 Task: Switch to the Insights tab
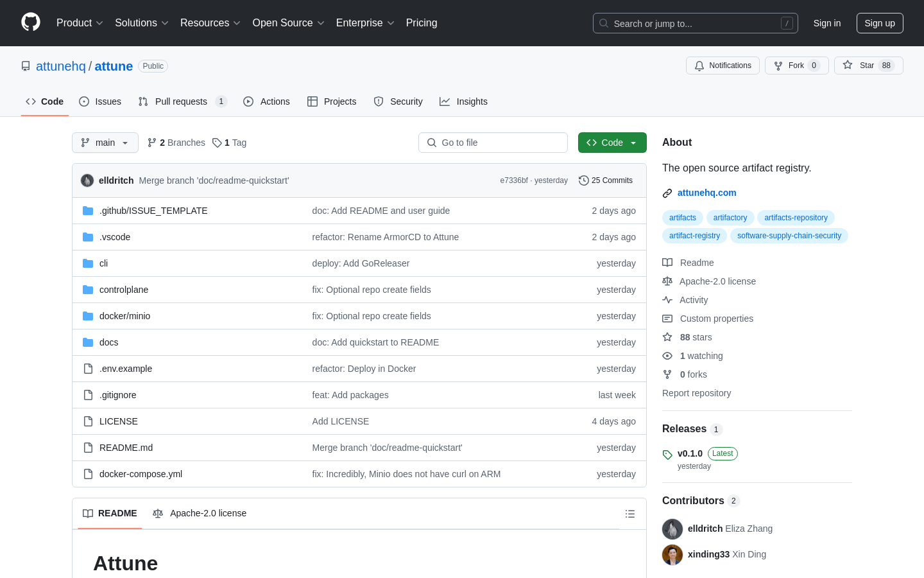coord(463,101)
